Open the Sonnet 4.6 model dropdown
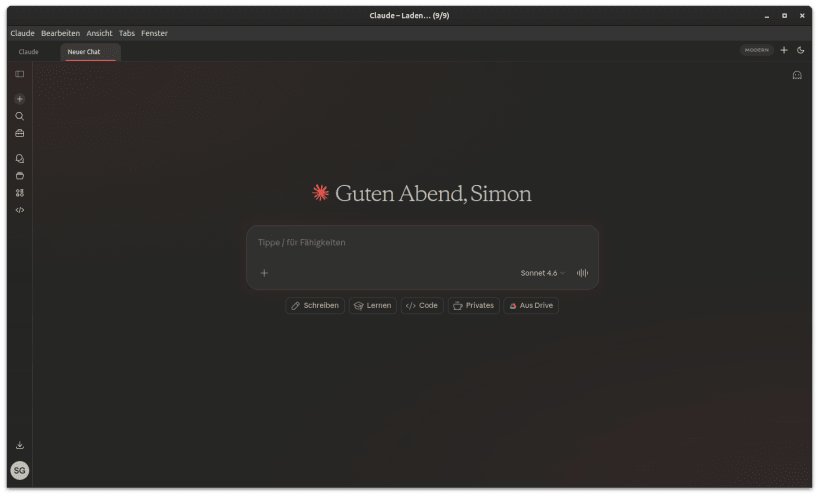The width and height of the screenshot is (819, 496). coord(542,273)
